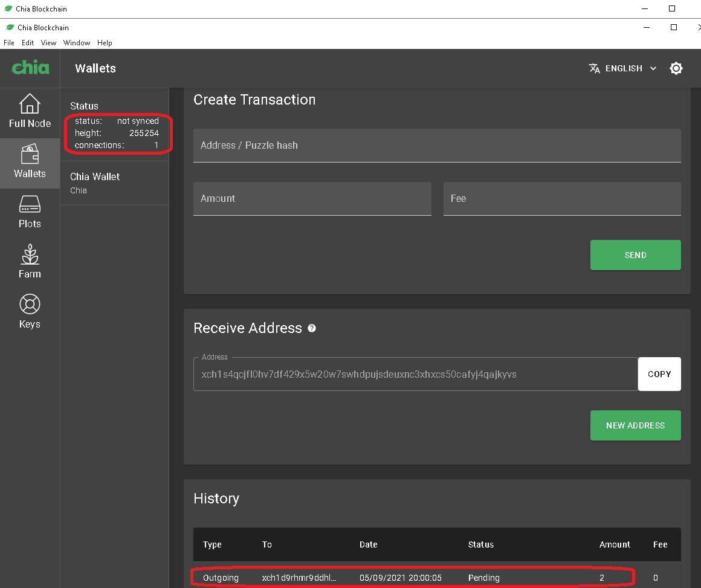Image resolution: width=701 pixels, height=588 pixels.
Task: Click the transaction fee value 0
Action: 656,578
